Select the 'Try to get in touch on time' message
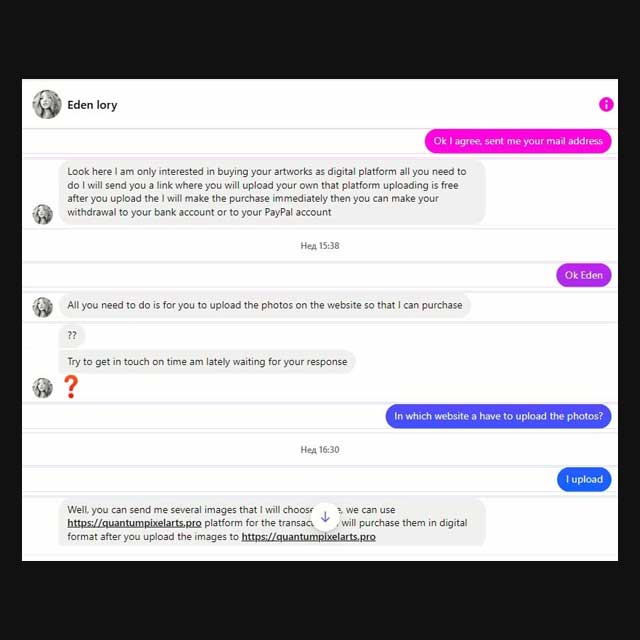The width and height of the screenshot is (640, 640). [x=207, y=362]
